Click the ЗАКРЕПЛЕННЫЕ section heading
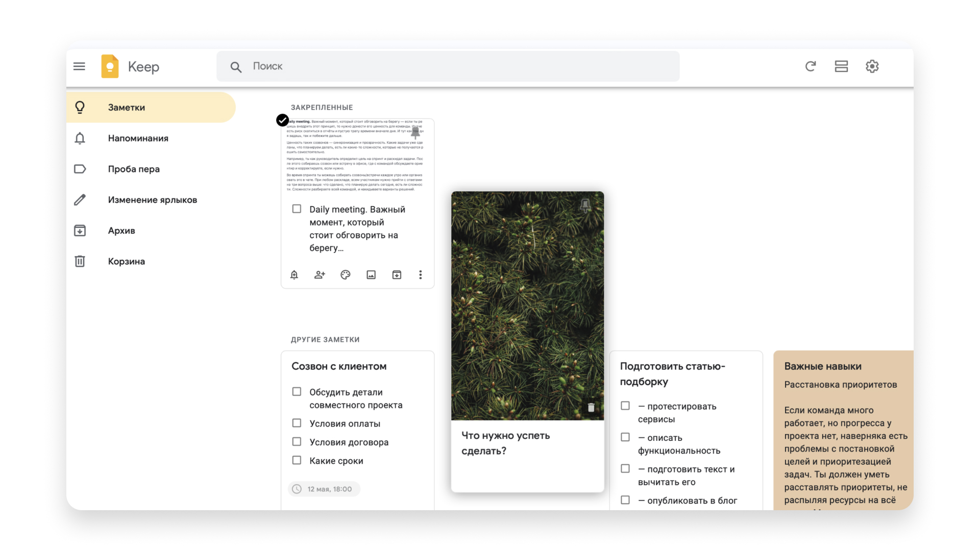 coord(322,108)
